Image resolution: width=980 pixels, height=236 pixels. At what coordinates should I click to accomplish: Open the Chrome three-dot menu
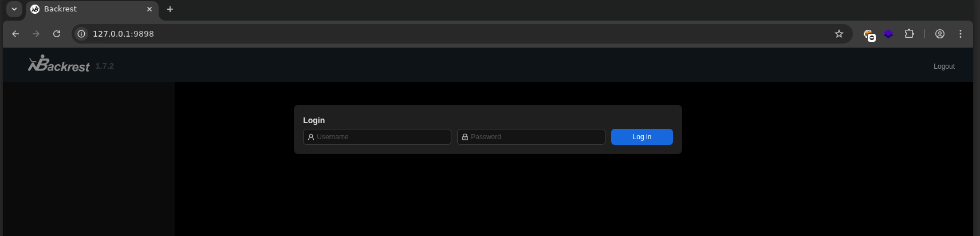[x=961, y=34]
